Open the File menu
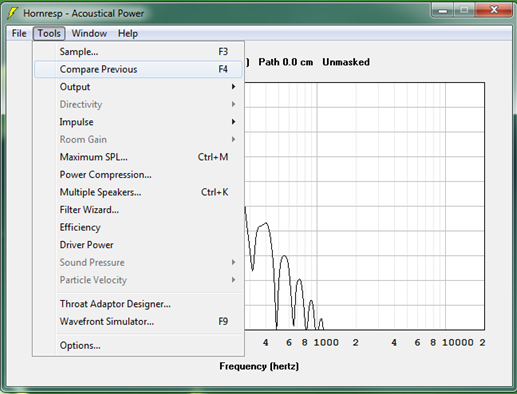 point(19,33)
